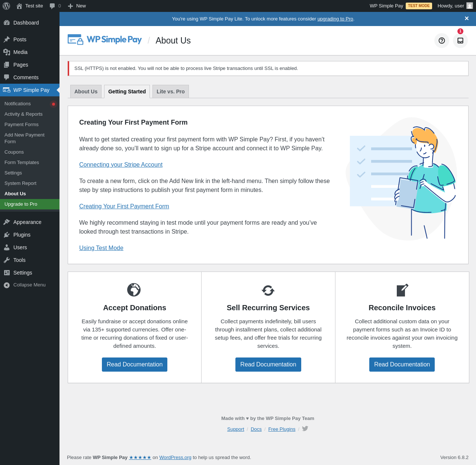Open the Posts menu
This screenshot has height=465, width=476.
(x=30, y=39)
